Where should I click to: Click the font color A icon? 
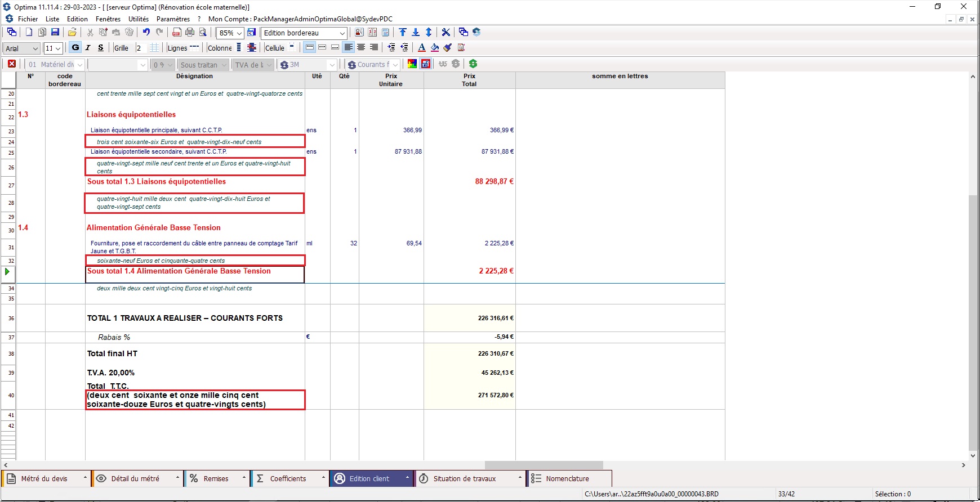click(x=422, y=48)
